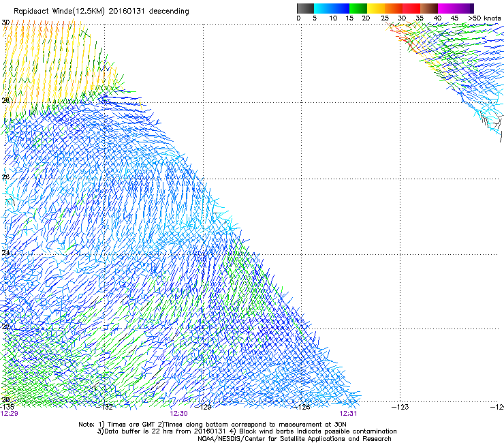The image size is (504, 443).
Task: Click the brown 35-40 knots color band
Action: tap(429, 8)
